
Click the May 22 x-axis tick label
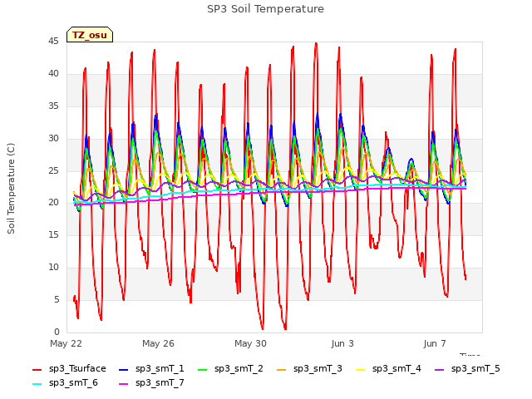coord(66,343)
